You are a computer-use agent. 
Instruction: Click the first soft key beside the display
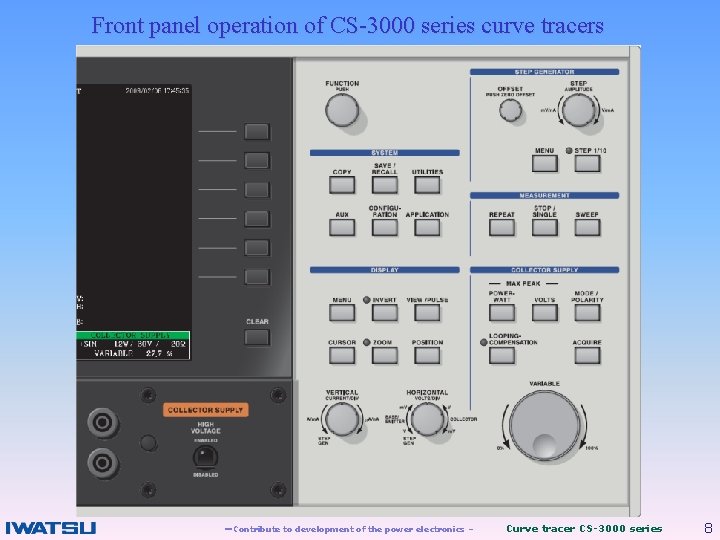(x=257, y=131)
